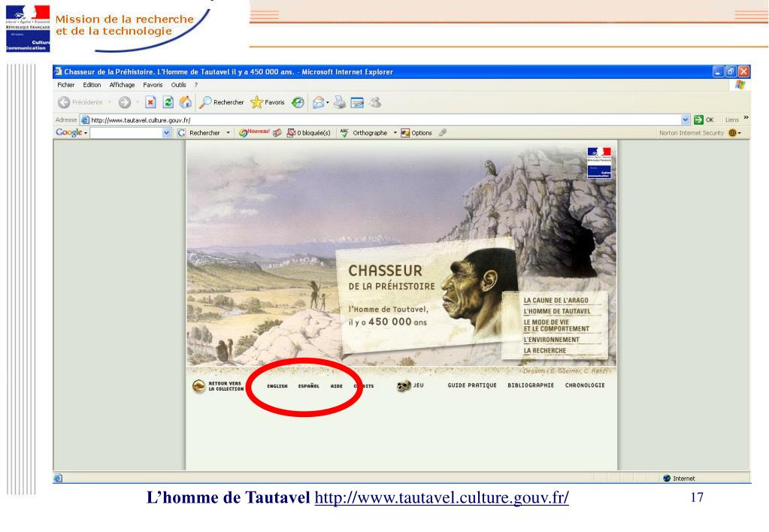Open the Aide help link
Screen dimensions: 769x532
click(337, 386)
